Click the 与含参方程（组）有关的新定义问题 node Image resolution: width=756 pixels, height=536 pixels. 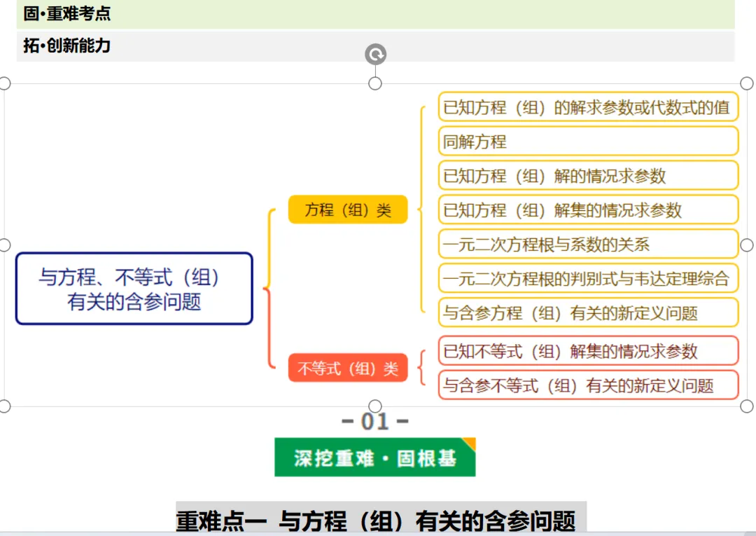pos(588,313)
